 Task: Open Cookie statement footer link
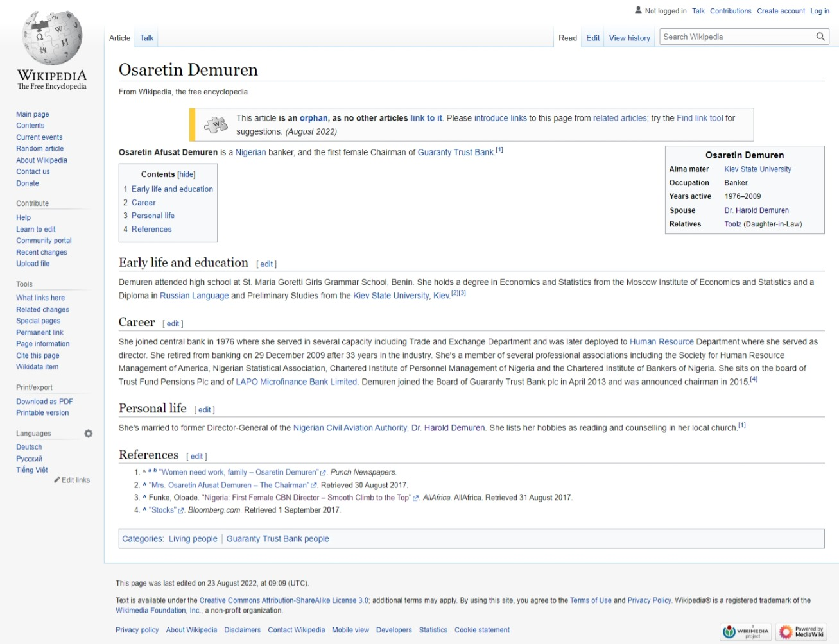pyautogui.click(x=482, y=630)
